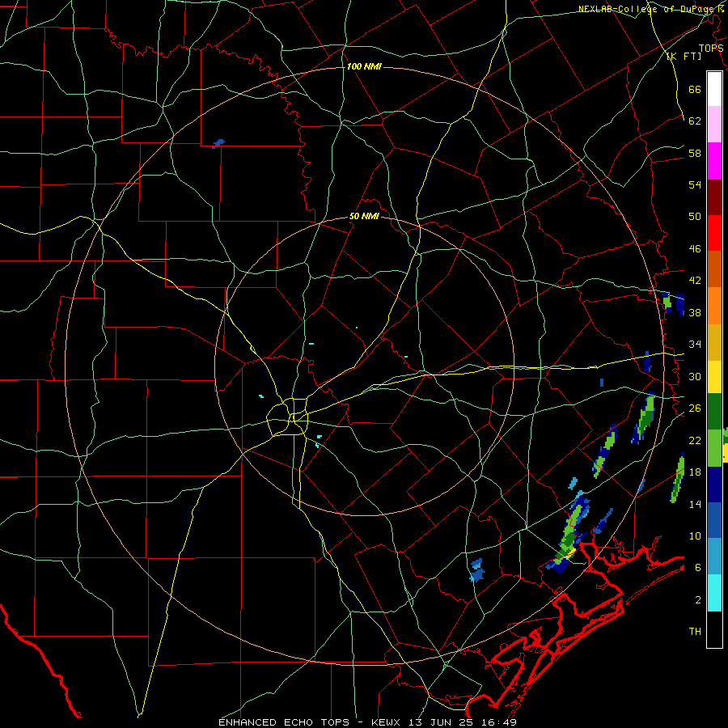The height and width of the screenshot is (728, 728).
Task: Click the legend value "18"
Action: click(x=695, y=472)
